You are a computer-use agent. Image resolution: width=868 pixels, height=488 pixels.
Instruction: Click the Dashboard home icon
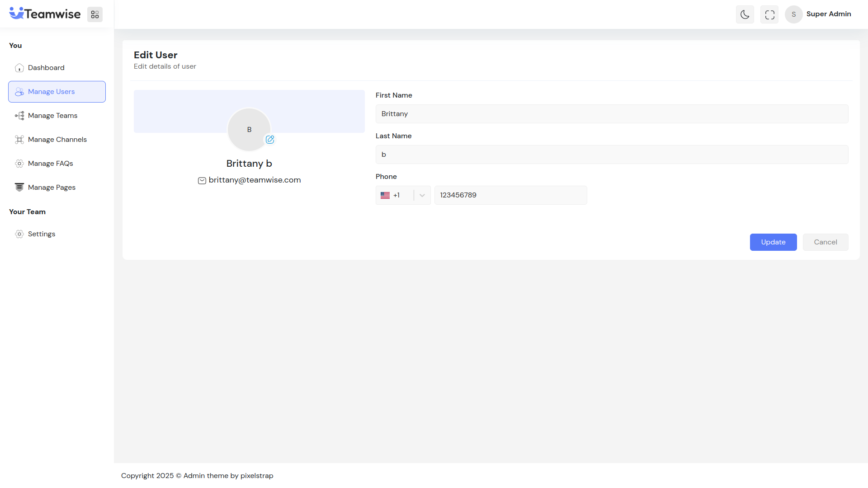[19, 68]
